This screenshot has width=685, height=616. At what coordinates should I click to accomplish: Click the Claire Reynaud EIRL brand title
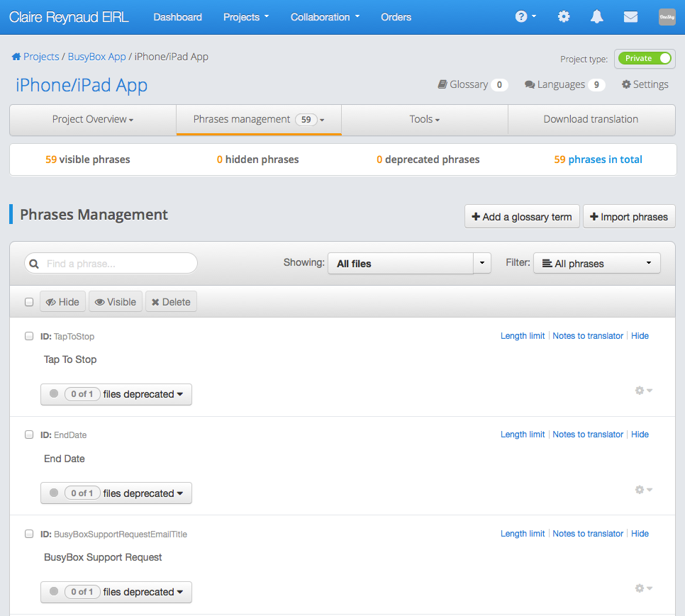coord(69,17)
